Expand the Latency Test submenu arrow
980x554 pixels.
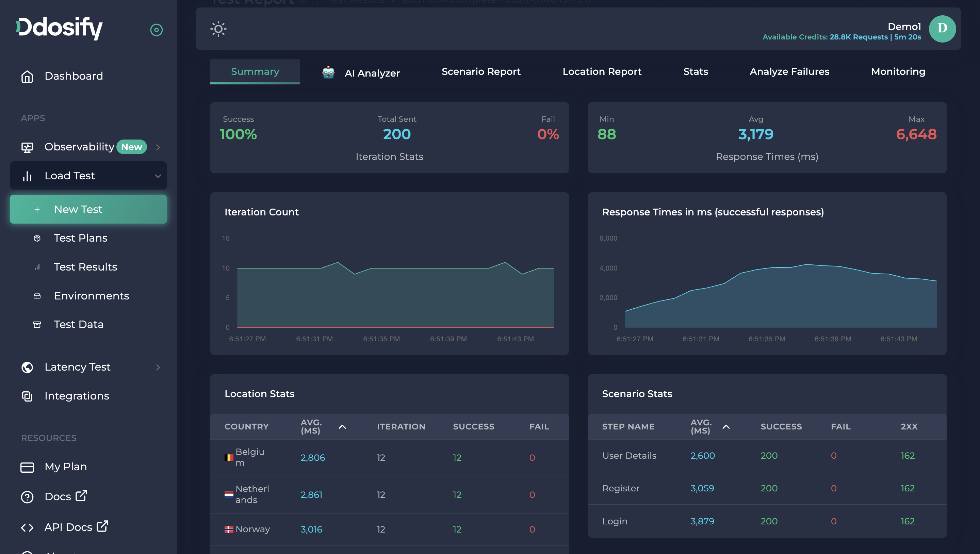pos(158,367)
